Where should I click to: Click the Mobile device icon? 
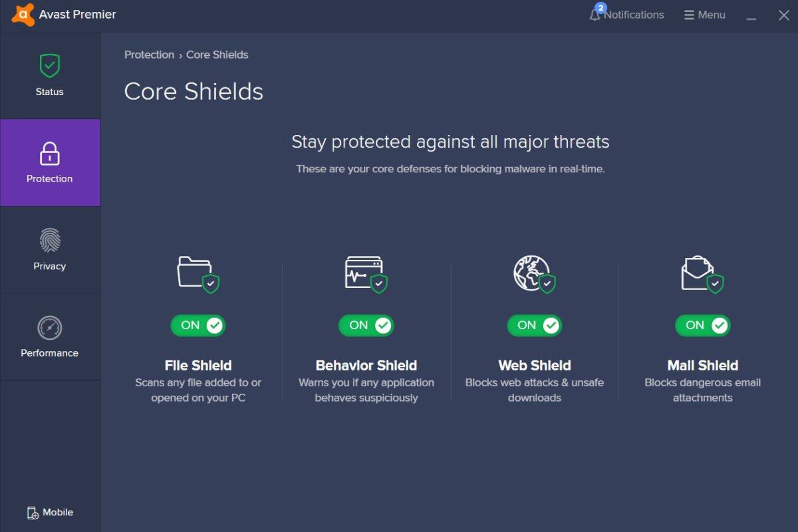(33, 513)
